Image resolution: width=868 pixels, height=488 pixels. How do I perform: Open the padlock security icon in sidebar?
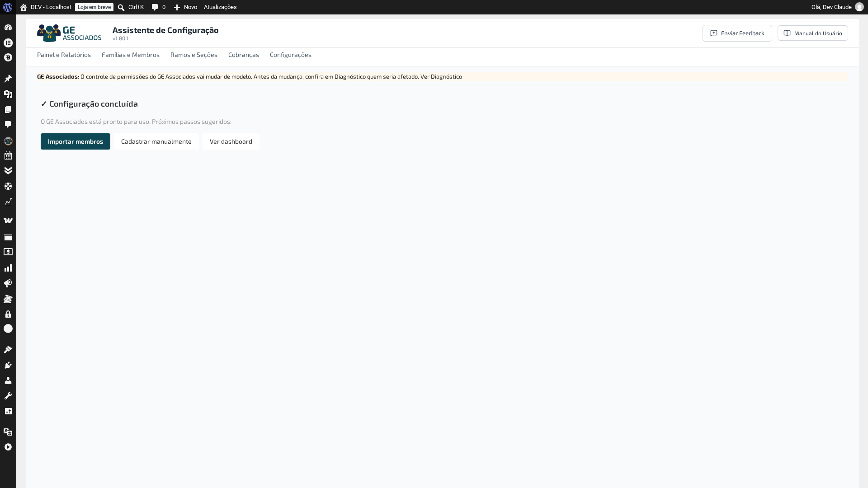(8, 314)
